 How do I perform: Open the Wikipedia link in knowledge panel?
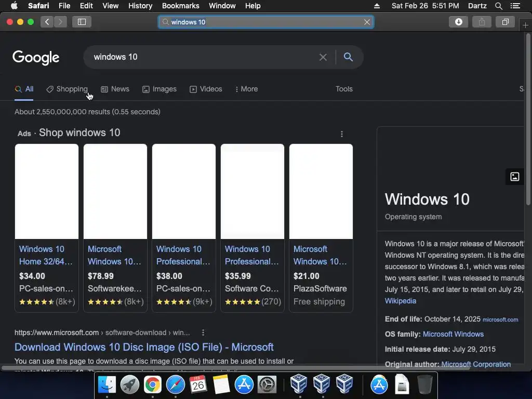tap(401, 301)
